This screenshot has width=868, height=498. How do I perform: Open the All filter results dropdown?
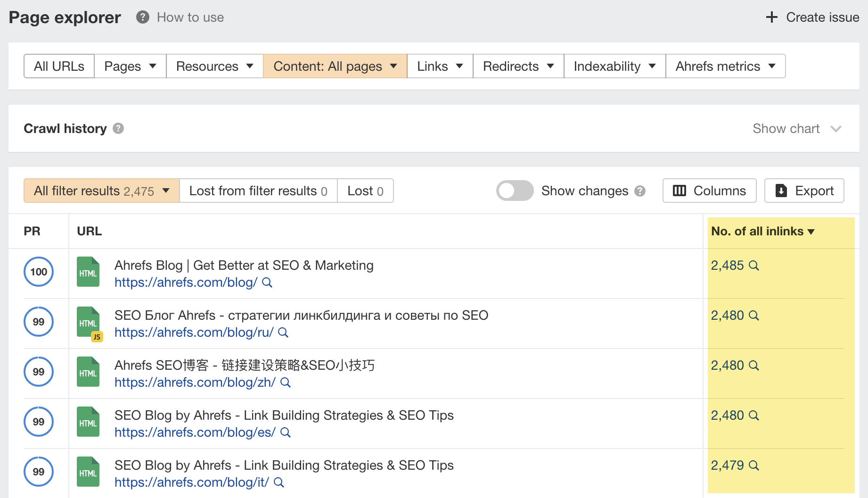[x=101, y=191]
